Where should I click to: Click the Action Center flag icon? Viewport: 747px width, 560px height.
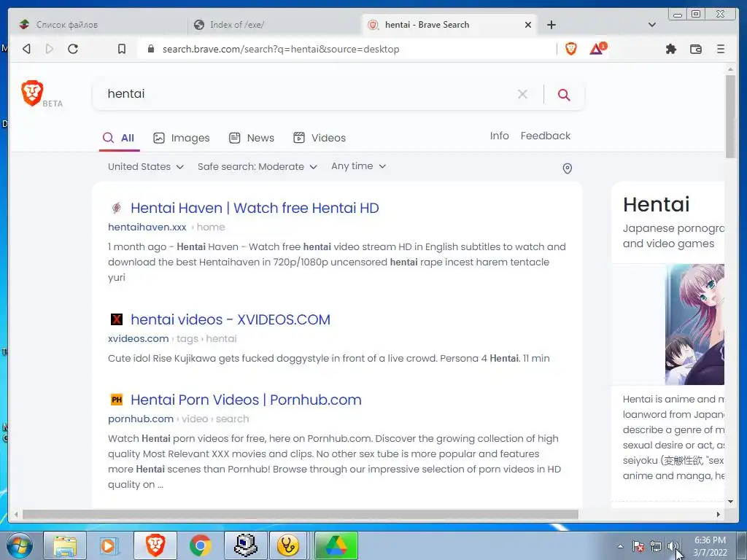(638, 546)
